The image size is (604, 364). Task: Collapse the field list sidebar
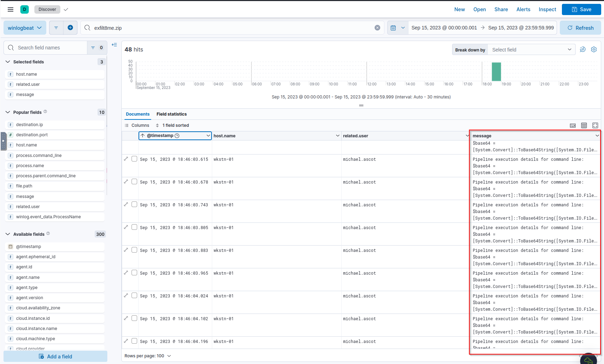click(114, 45)
